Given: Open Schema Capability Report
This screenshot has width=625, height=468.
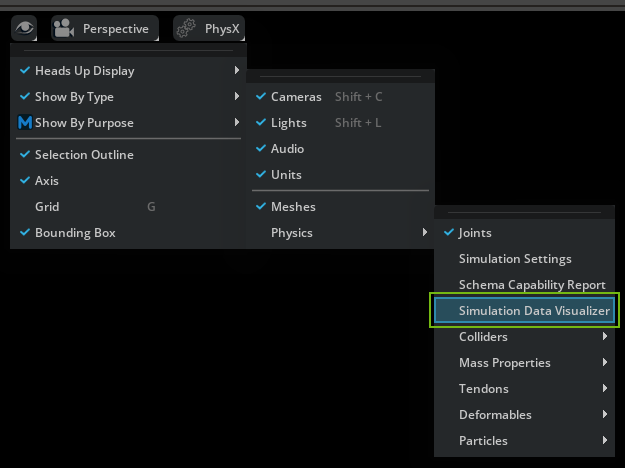Looking at the screenshot, I should [x=524, y=285].
